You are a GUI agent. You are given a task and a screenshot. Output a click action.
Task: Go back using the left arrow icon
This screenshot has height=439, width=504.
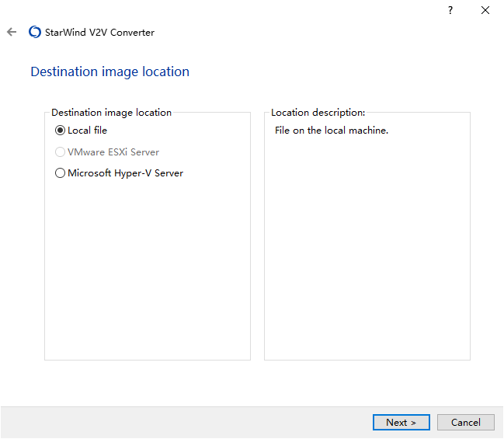click(12, 32)
